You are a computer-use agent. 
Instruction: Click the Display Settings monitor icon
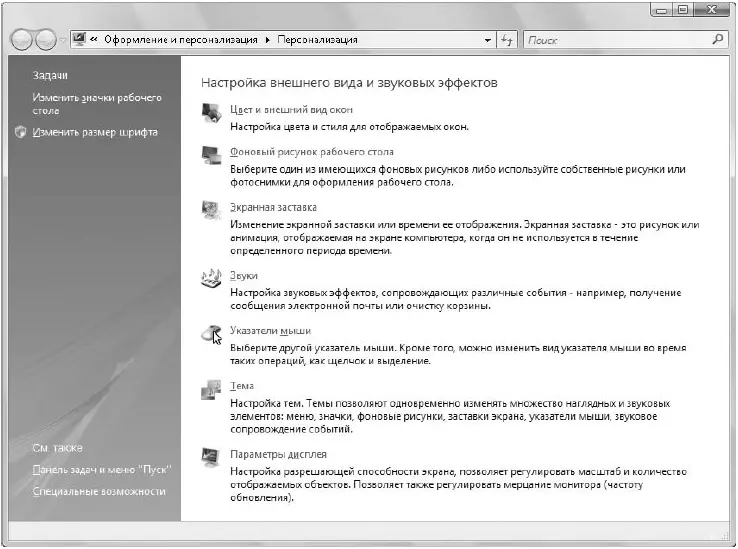click(210, 457)
